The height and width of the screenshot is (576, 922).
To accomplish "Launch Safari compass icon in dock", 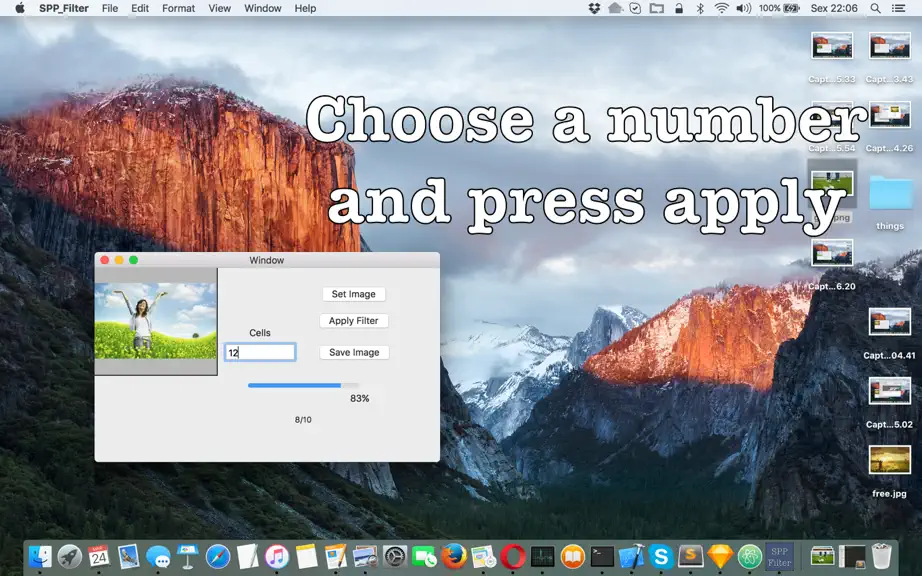I will coord(218,556).
